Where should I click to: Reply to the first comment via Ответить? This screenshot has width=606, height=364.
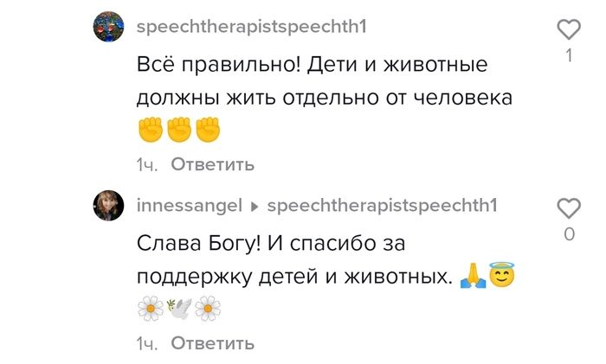[212, 164]
